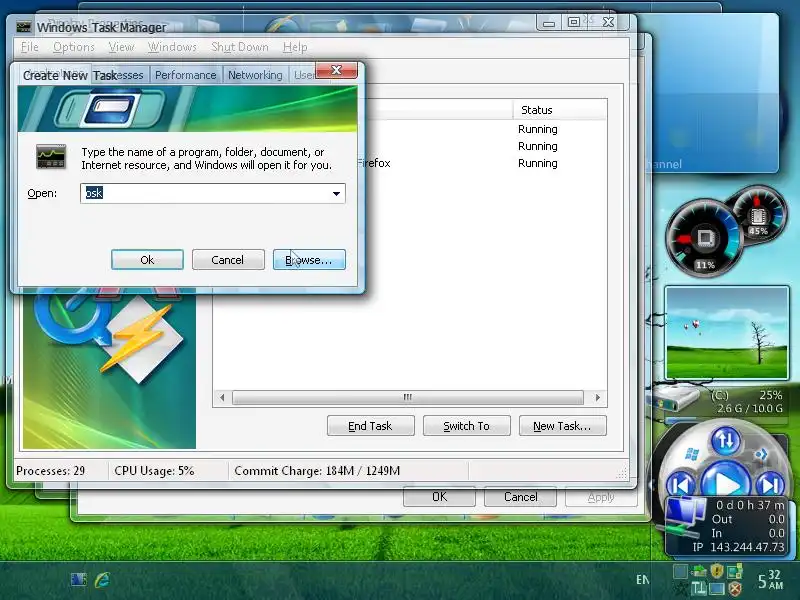Click the previous track button on the media gadget

[681, 484]
